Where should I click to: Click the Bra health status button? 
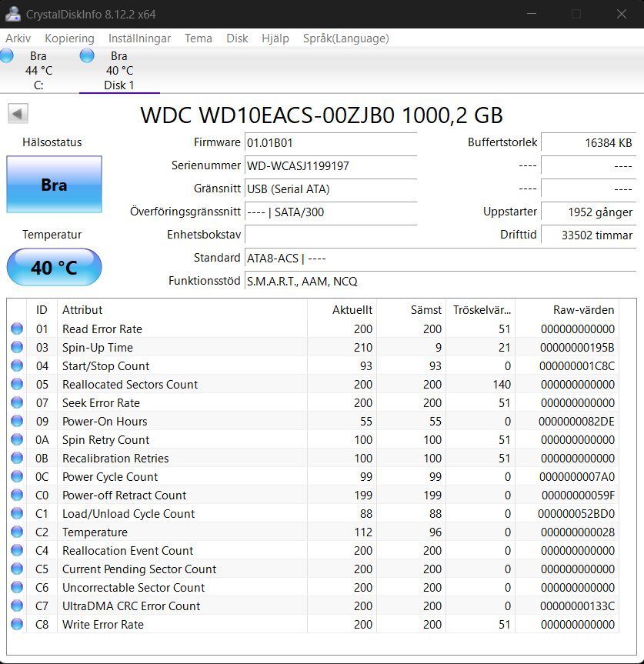(x=54, y=185)
